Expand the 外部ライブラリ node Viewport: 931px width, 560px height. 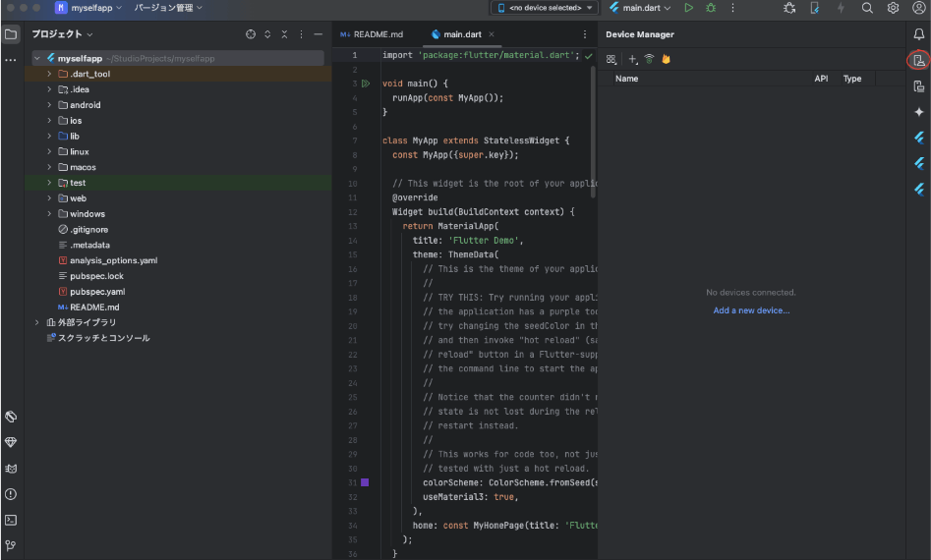[36, 322]
